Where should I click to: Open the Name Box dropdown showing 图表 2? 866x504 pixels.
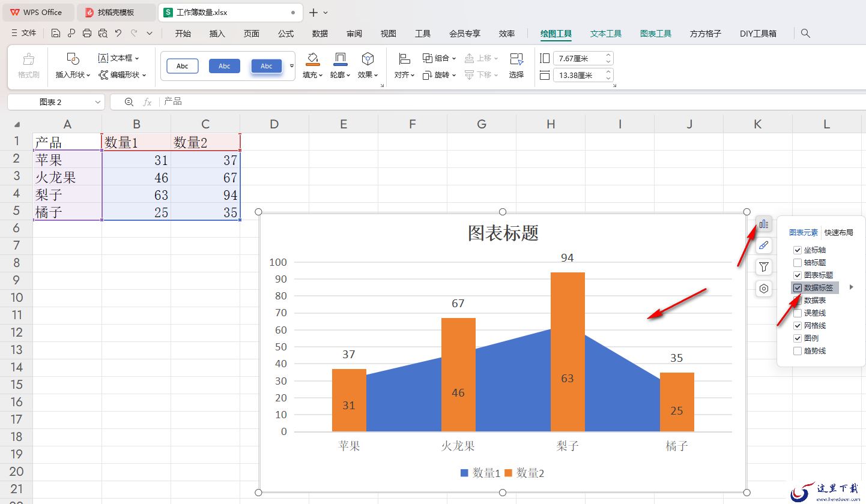tap(98, 102)
